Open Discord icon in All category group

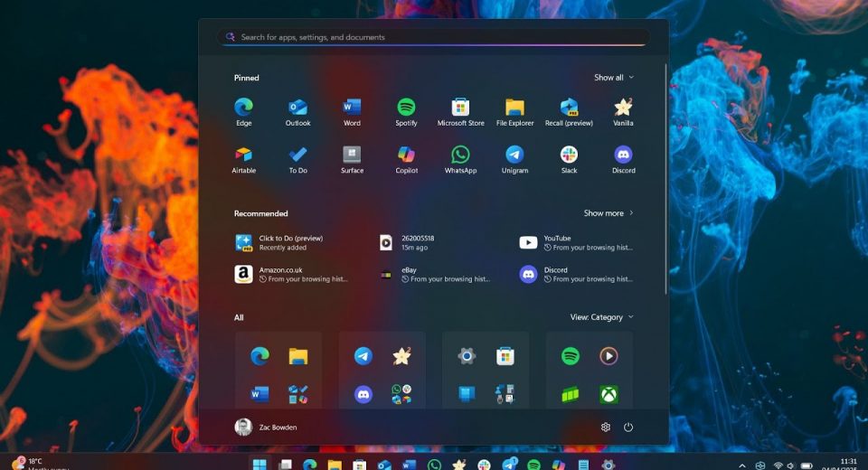[x=363, y=394]
